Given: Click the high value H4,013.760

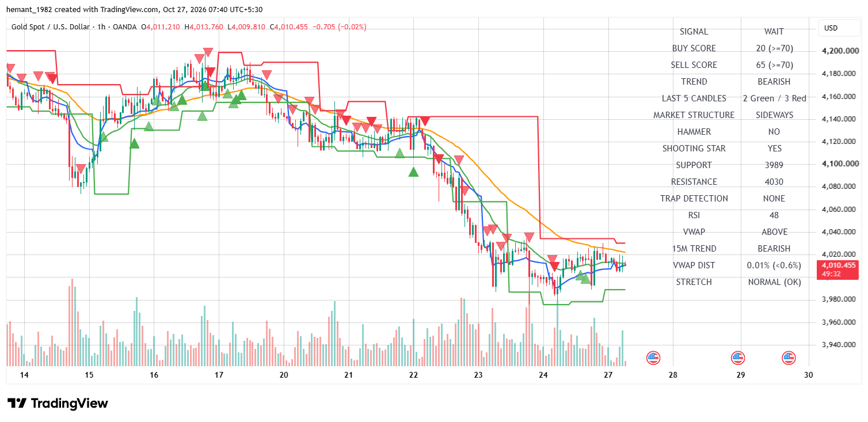Looking at the screenshot, I should (204, 27).
